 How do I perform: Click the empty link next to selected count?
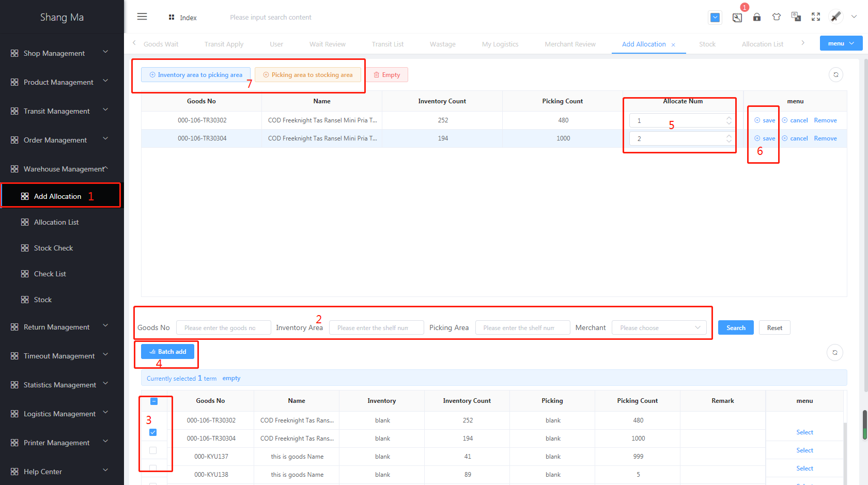click(x=231, y=379)
